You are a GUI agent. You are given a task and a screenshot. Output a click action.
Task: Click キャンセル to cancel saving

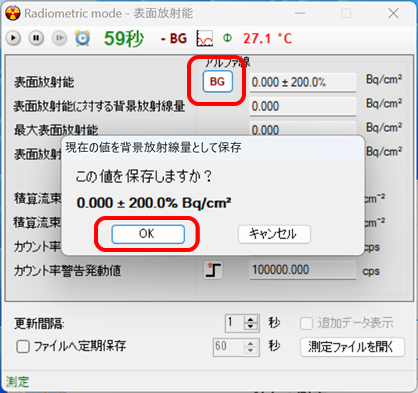point(274,234)
